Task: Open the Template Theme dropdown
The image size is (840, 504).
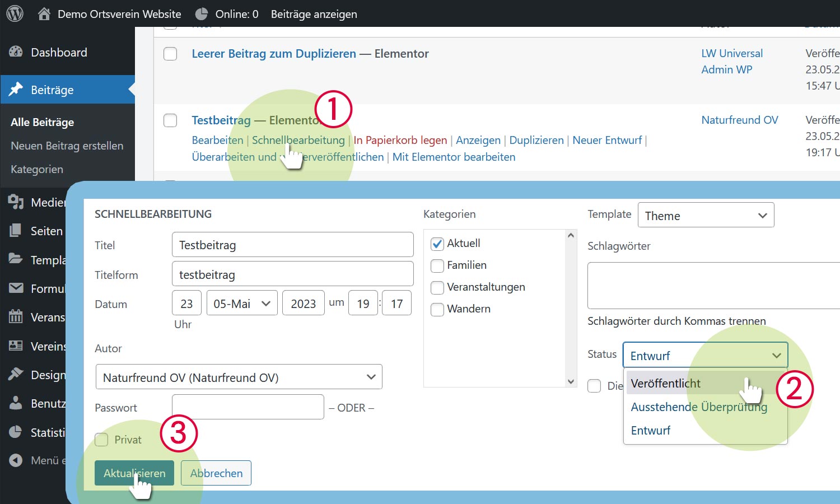Action: click(706, 216)
